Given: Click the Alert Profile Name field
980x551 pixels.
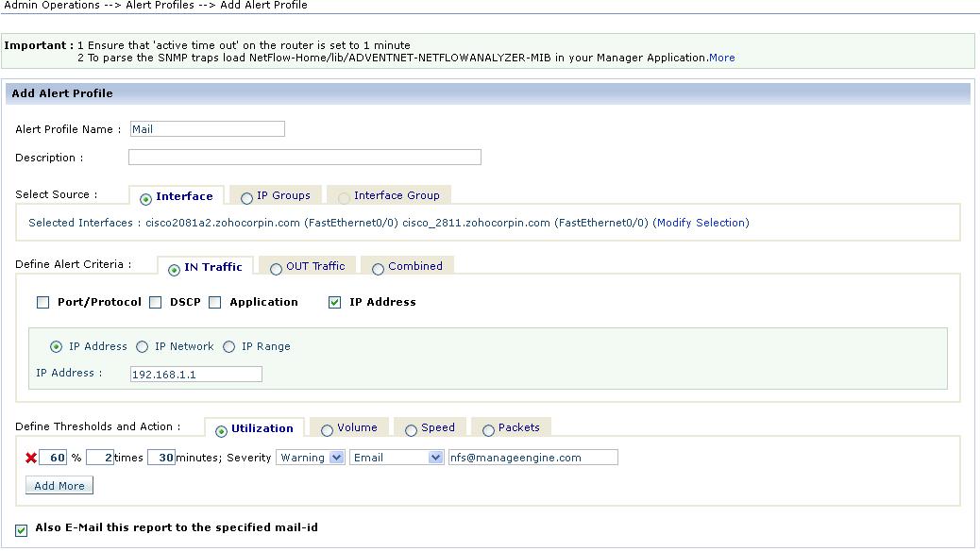Looking at the screenshot, I should point(208,128).
